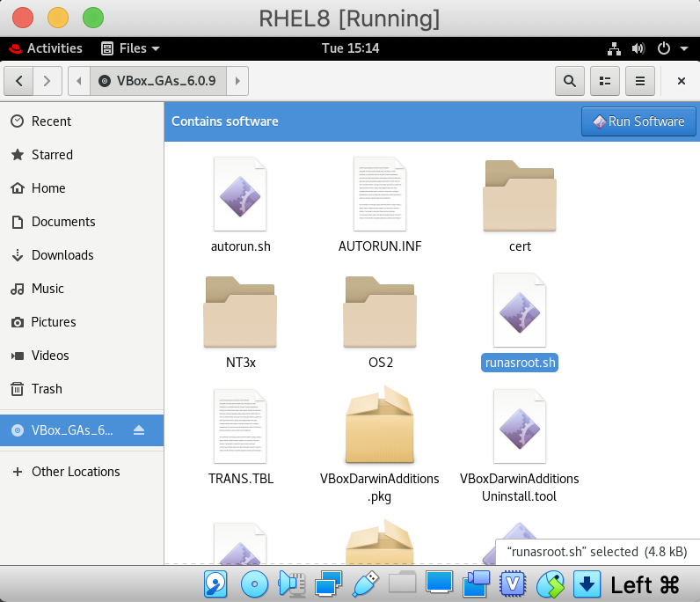
Task: Click the VirtualBox optical disc icon
Action: coord(254,584)
